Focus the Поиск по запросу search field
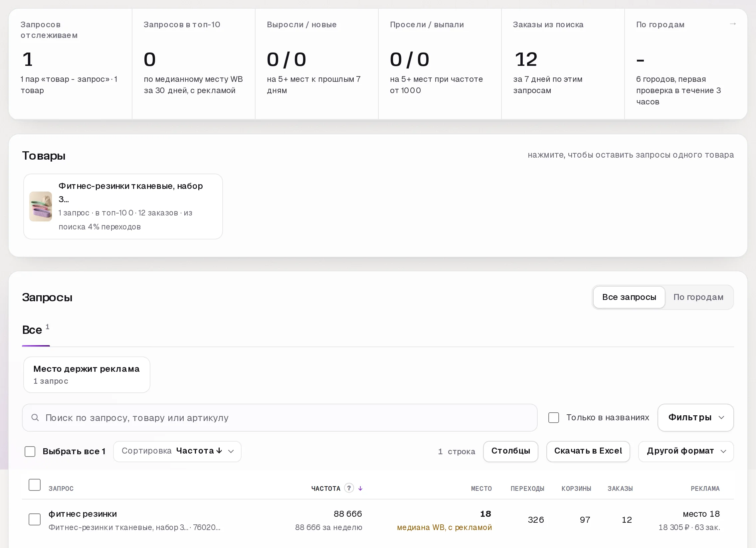The image size is (756, 548). click(279, 417)
